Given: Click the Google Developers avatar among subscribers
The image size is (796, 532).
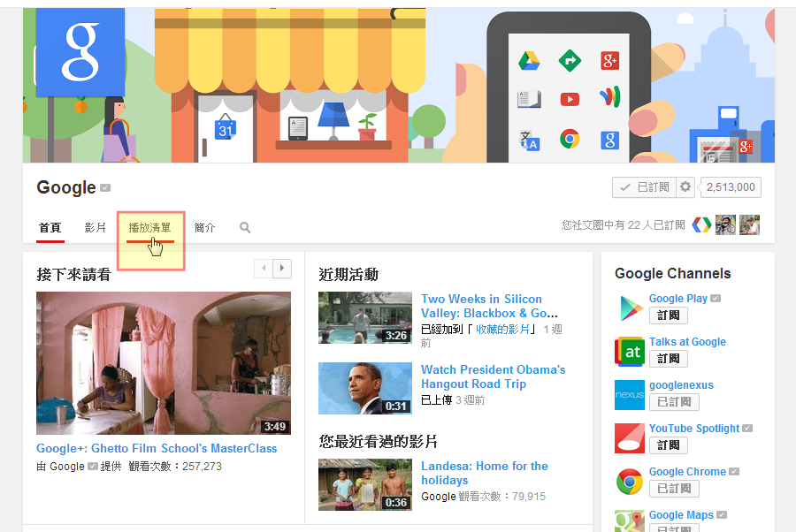Looking at the screenshot, I should (701, 224).
